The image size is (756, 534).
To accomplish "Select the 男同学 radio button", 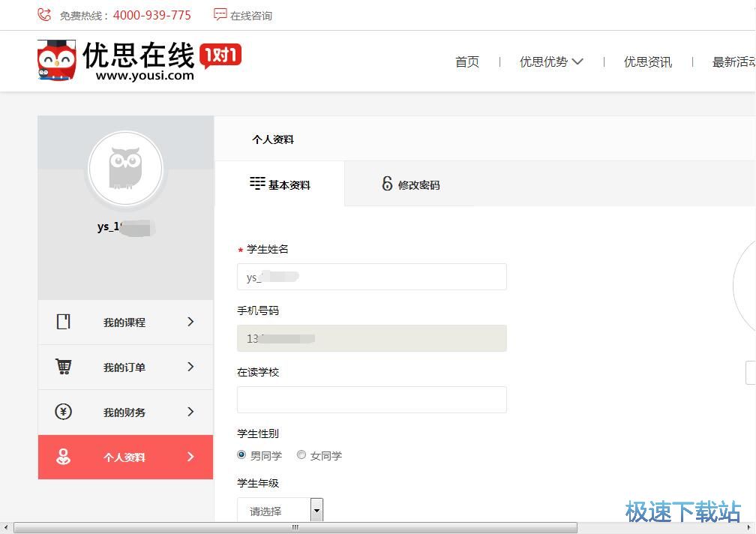I will point(241,454).
